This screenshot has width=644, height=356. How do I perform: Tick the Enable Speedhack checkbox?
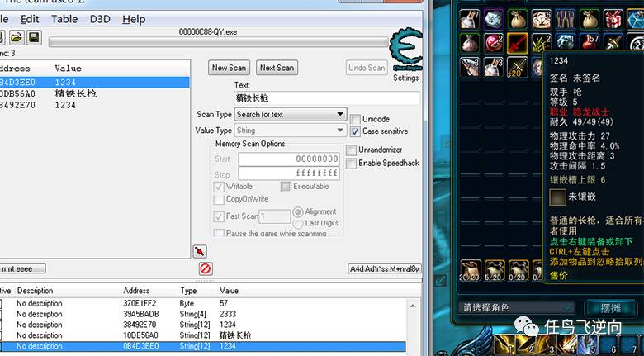click(351, 164)
